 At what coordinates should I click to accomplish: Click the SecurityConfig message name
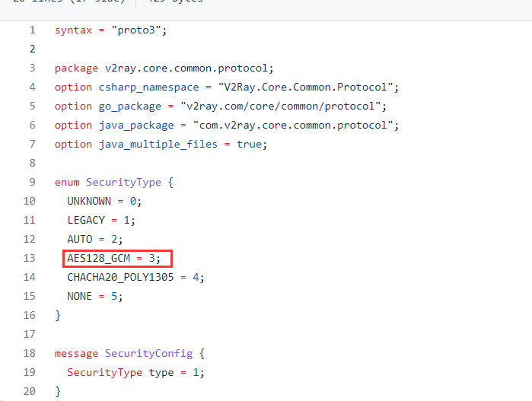(x=148, y=354)
